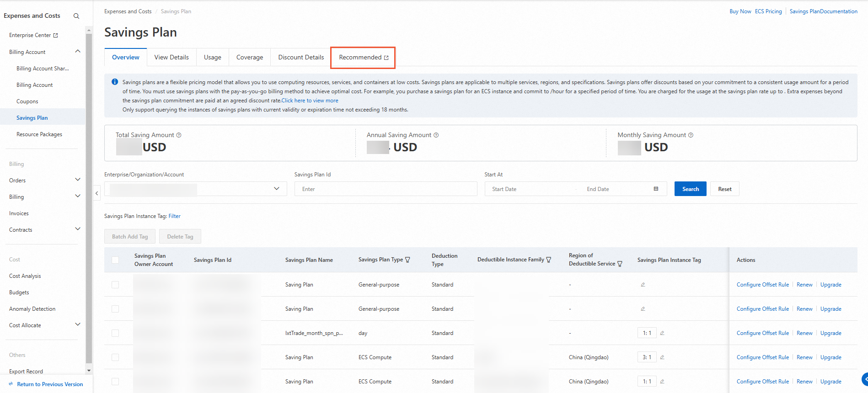Open Invoices in the sidebar
868x393 pixels.
[x=19, y=213]
